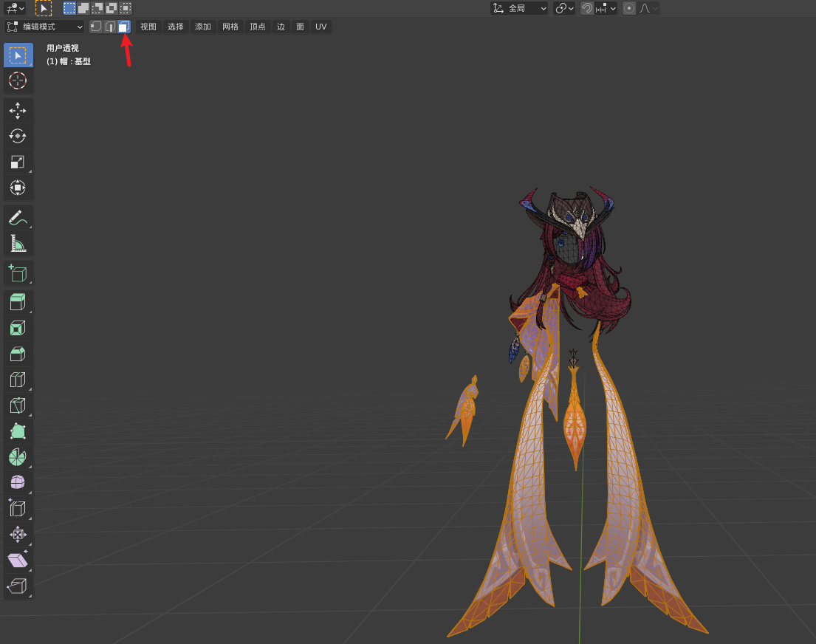
Task: Click the 用户透视 viewport label
Action: coord(63,48)
